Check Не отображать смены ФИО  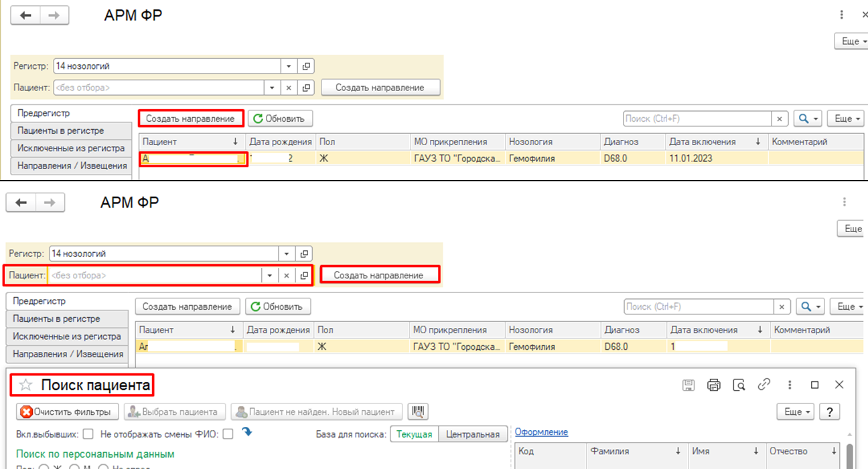[228, 434]
